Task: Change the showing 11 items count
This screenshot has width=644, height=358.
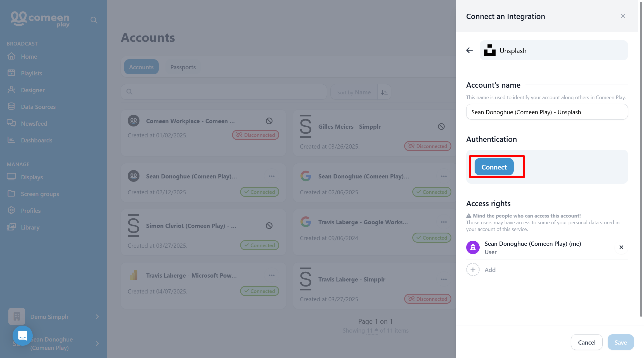Action: point(372,331)
